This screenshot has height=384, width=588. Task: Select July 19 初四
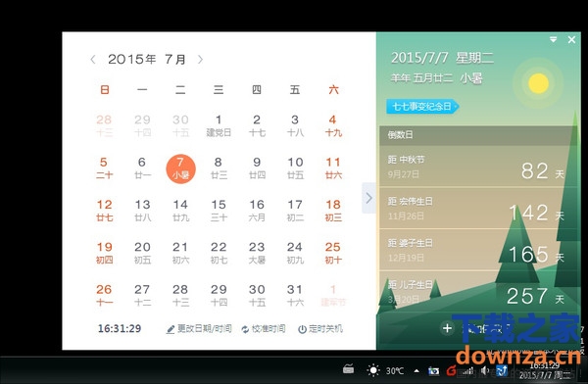pos(104,253)
